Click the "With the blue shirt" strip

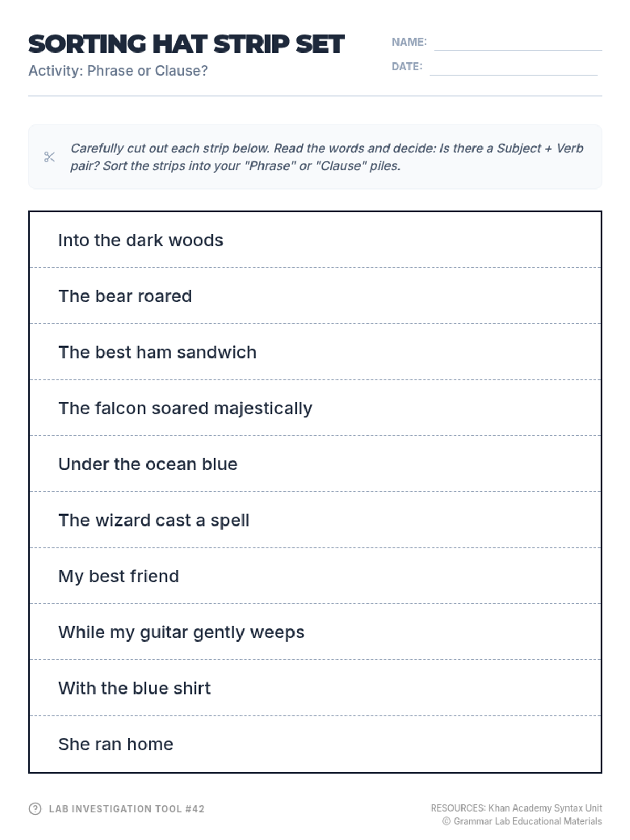(x=315, y=688)
